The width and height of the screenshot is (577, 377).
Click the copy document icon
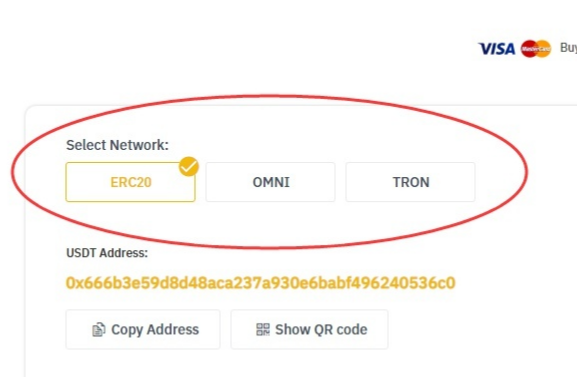tap(99, 330)
